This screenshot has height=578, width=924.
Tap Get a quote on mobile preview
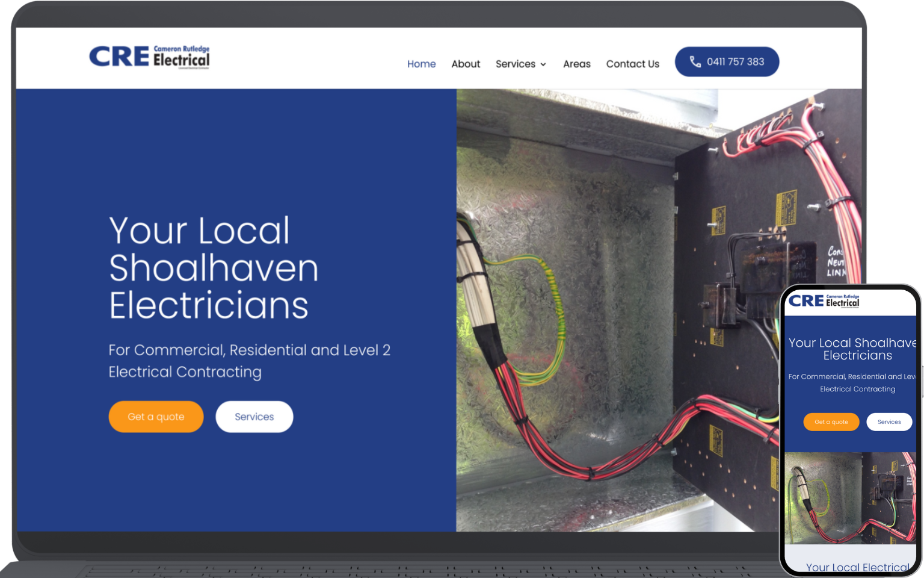click(831, 422)
